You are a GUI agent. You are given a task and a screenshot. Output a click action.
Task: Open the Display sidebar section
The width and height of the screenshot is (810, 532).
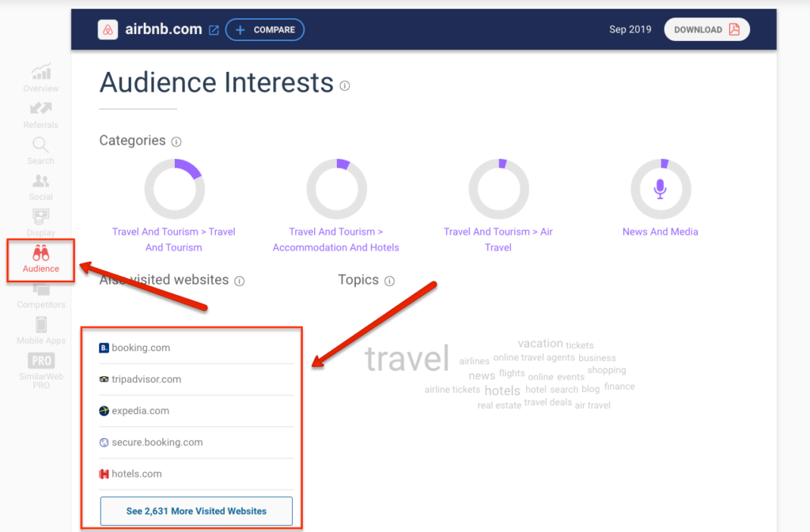[41, 223]
